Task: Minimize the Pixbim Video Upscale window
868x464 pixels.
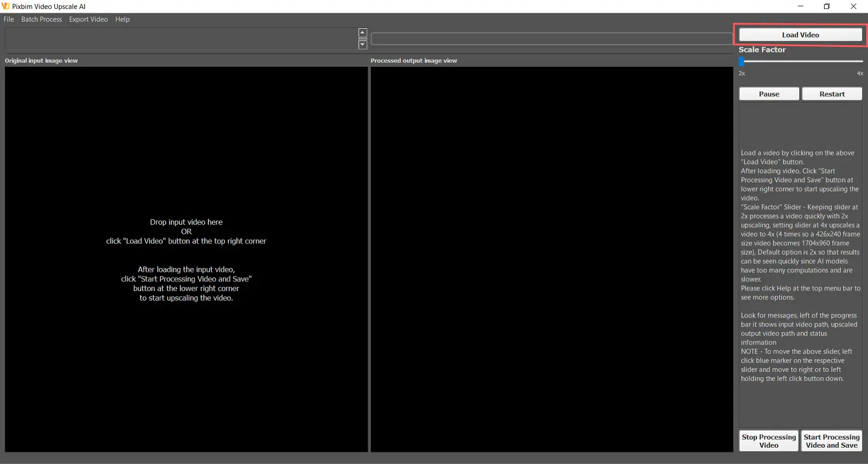Action: [x=800, y=7]
